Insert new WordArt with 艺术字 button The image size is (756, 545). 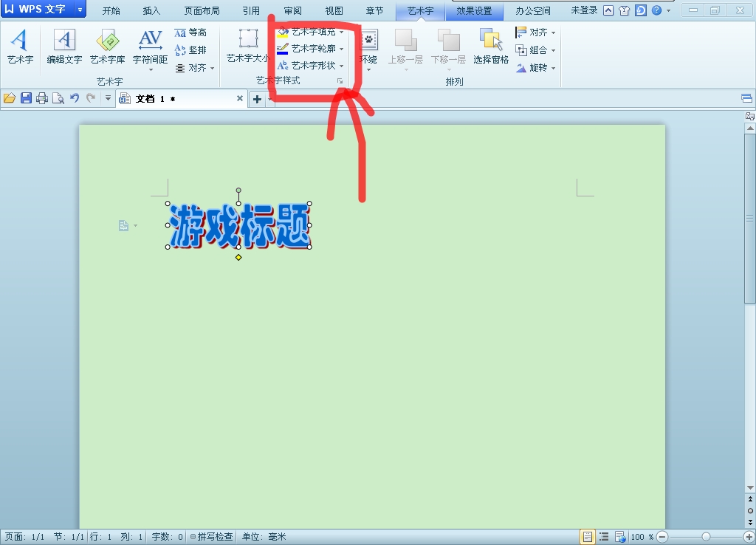20,47
